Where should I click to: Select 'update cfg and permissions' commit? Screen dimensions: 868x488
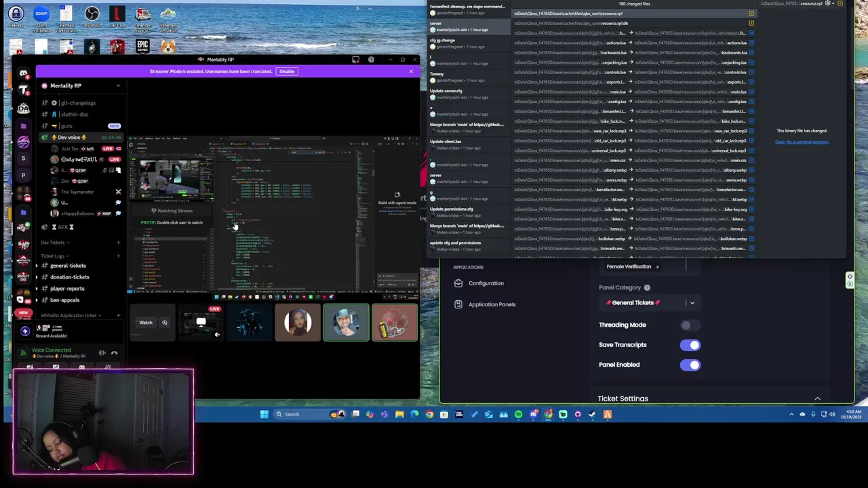468,245
